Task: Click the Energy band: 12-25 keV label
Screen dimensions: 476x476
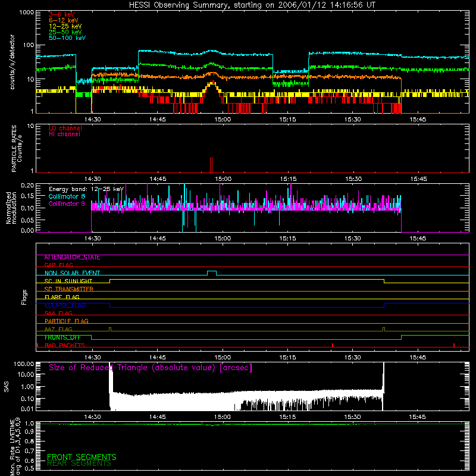Action: [x=86, y=189]
